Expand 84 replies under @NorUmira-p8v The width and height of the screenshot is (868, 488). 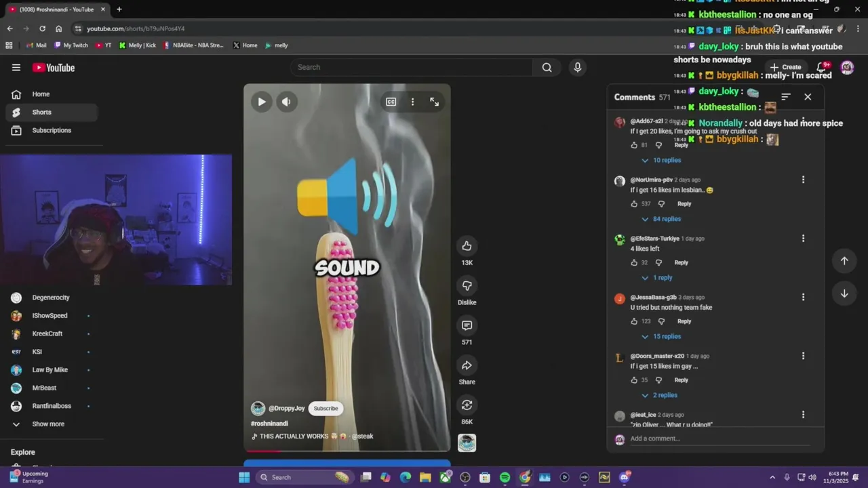(661, 219)
